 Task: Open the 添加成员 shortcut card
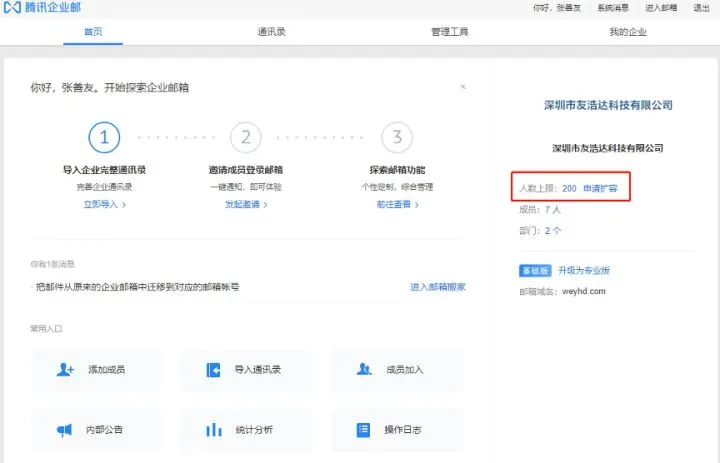(97, 370)
